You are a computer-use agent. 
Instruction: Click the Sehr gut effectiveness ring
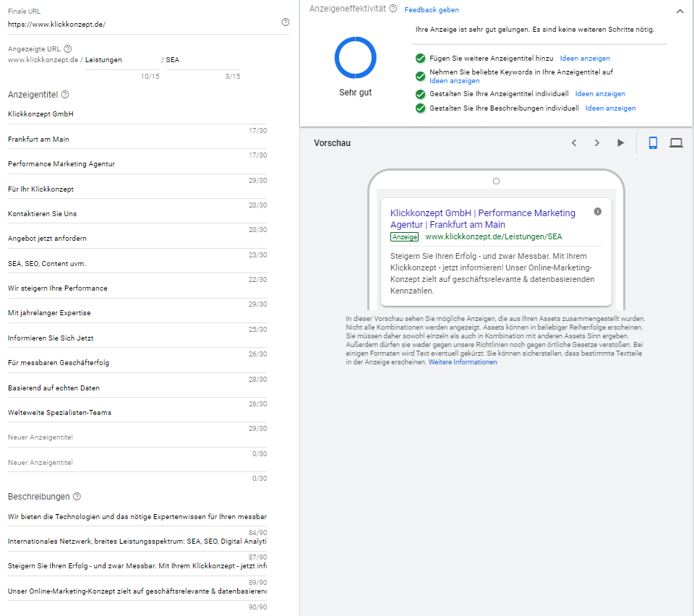(356, 58)
